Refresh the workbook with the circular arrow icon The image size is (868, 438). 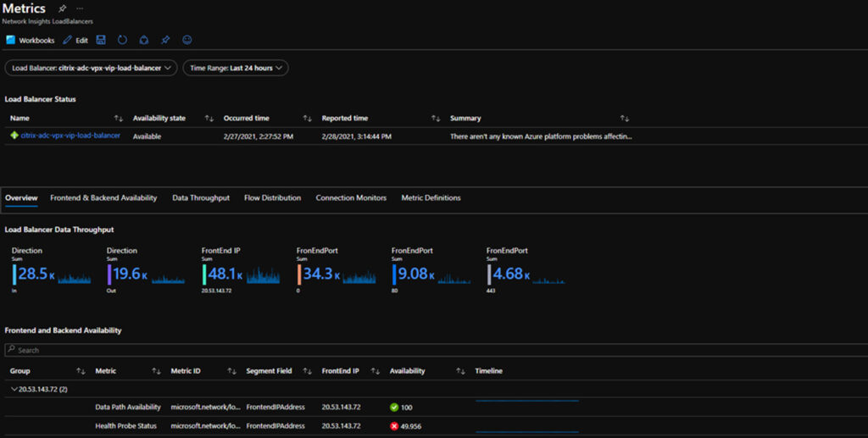pyautogui.click(x=122, y=40)
